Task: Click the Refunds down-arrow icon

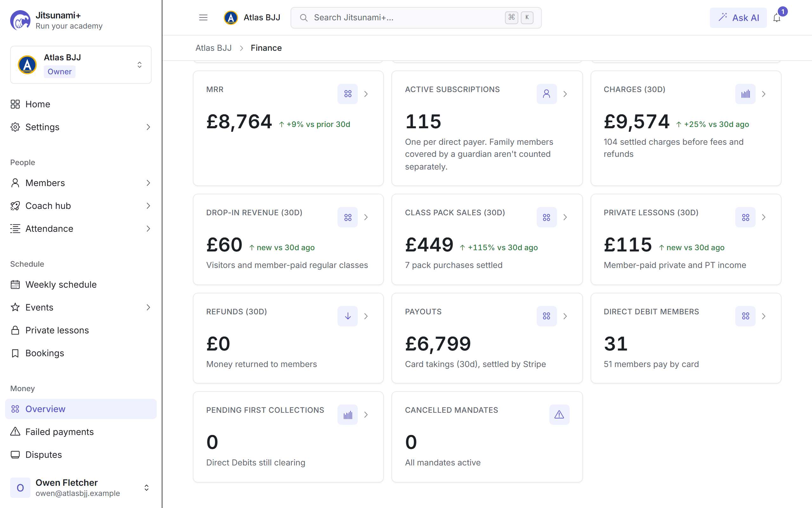Action: point(348,316)
